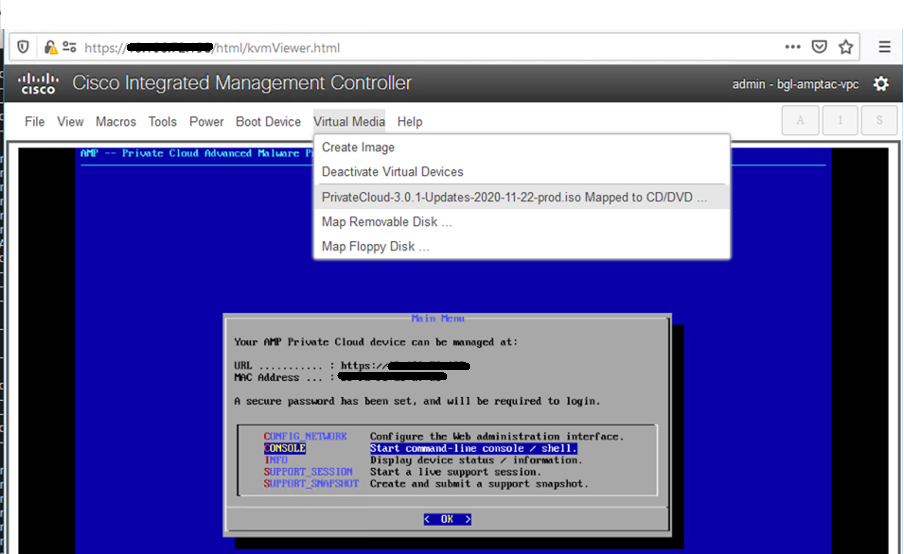Open the Power menu
The height and width of the screenshot is (554, 904).
(206, 122)
